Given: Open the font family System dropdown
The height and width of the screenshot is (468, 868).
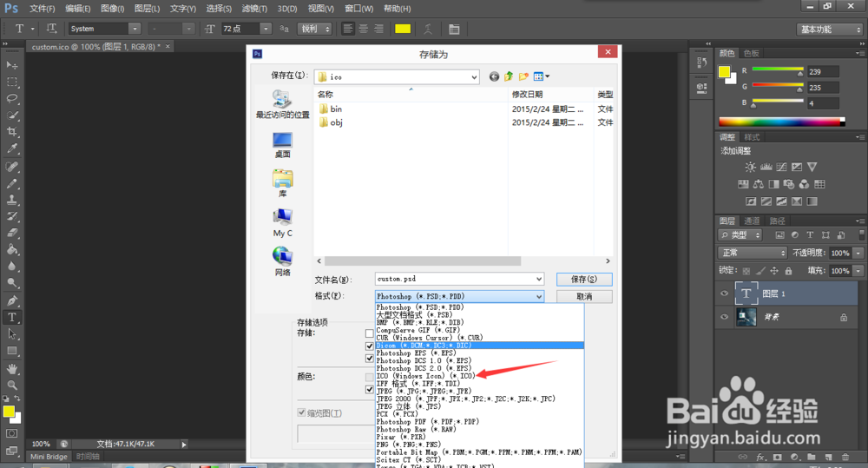Looking at the screenshot, I should (x=135, y=29).
